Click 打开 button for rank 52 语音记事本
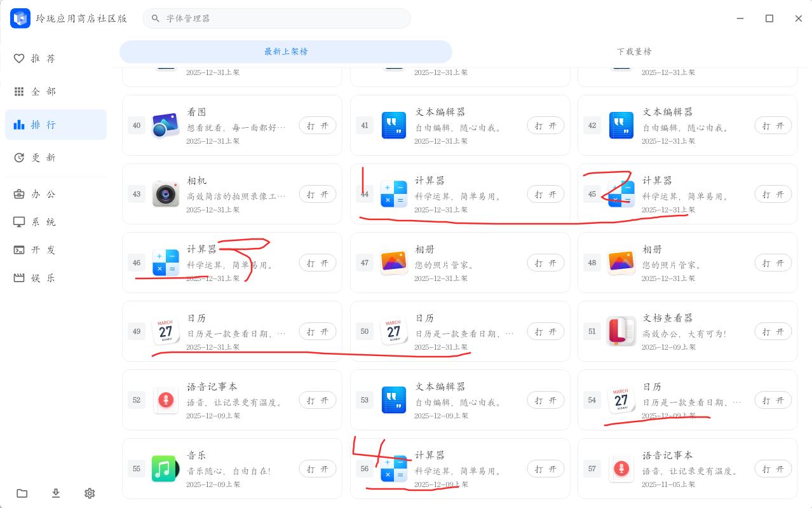812x508 pixels. pyautogui.click(x=318, y=400)
